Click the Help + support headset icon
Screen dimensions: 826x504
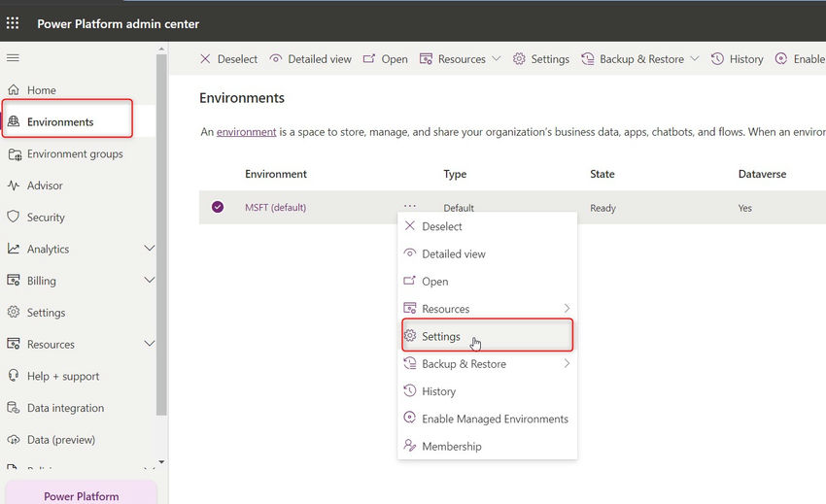tap(14, 376)
